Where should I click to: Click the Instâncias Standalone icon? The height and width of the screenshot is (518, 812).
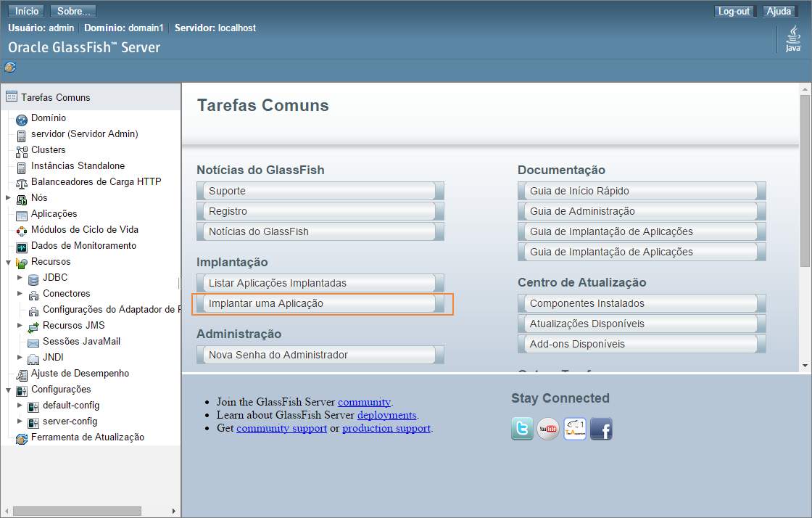pyautogui.click(x=21, y=168)
